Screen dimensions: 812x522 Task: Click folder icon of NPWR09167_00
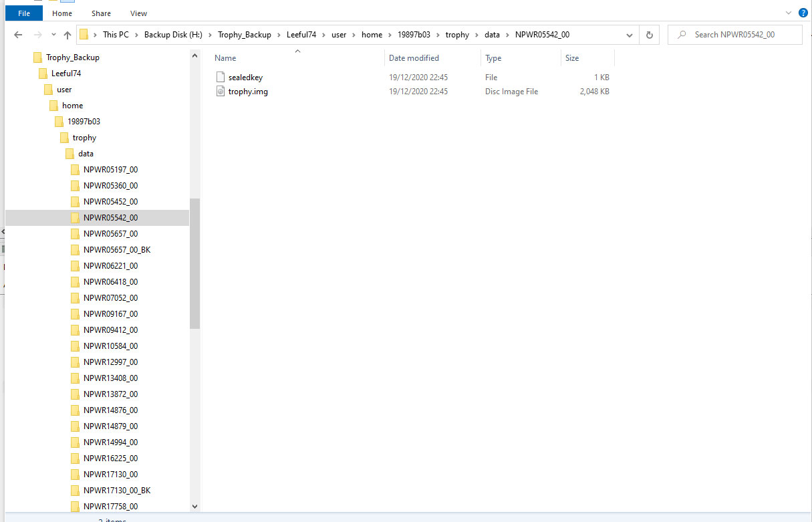[76, 314]
